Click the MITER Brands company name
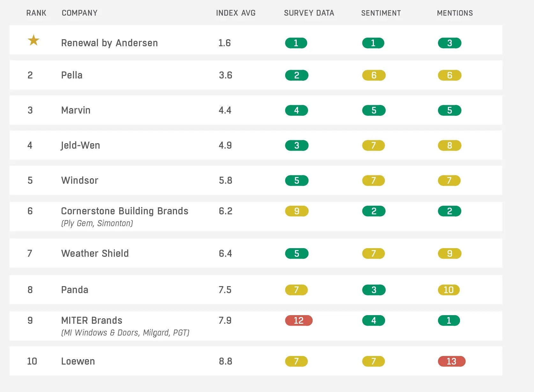This screenshot has height=392, width=534. point(92,321)
